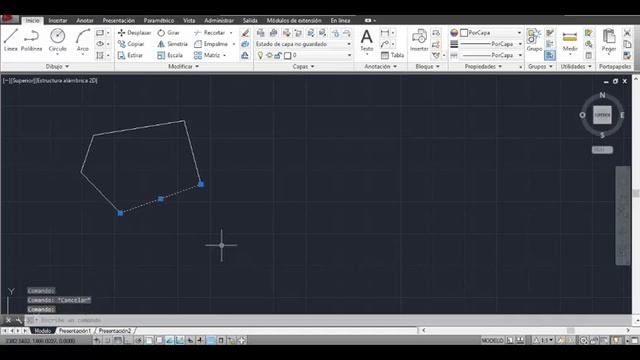640x360 pixels.
Task: Click the ViewCube Superior face
Action: click(602, 115)
